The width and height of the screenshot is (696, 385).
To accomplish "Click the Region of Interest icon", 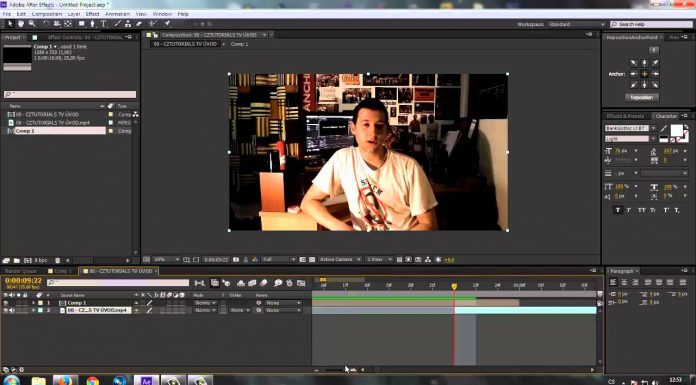I will (x=303, y=259).
